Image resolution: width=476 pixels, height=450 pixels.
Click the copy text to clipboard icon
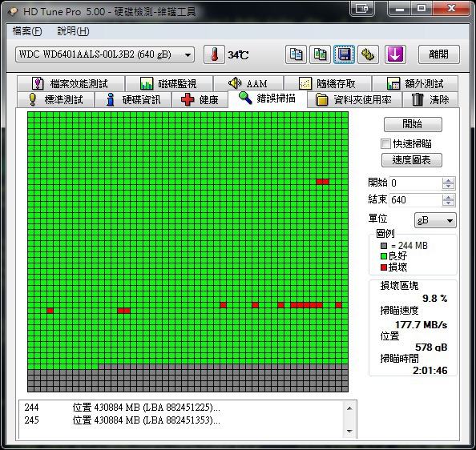point(296,54)
